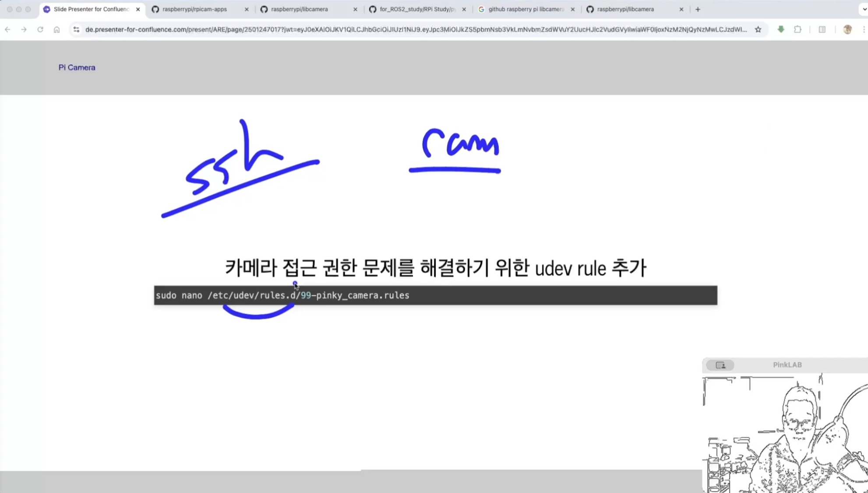Open the github raspberry pi libcamera search tab

(526, 9)
